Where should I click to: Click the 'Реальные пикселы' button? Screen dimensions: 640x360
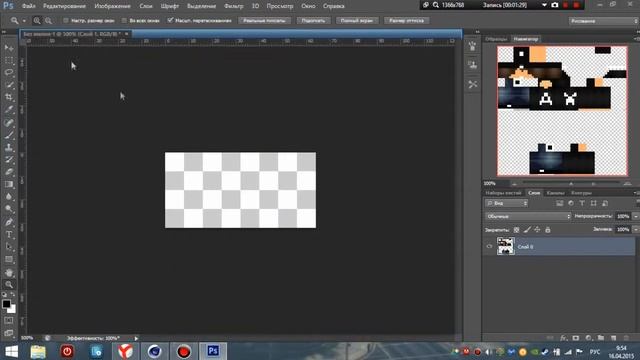(264, 20)
